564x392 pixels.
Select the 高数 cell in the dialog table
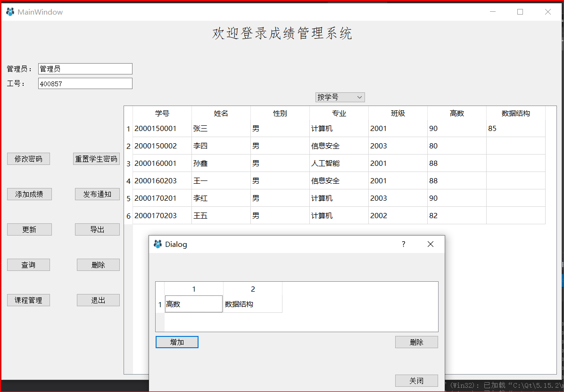click(193, 304)
